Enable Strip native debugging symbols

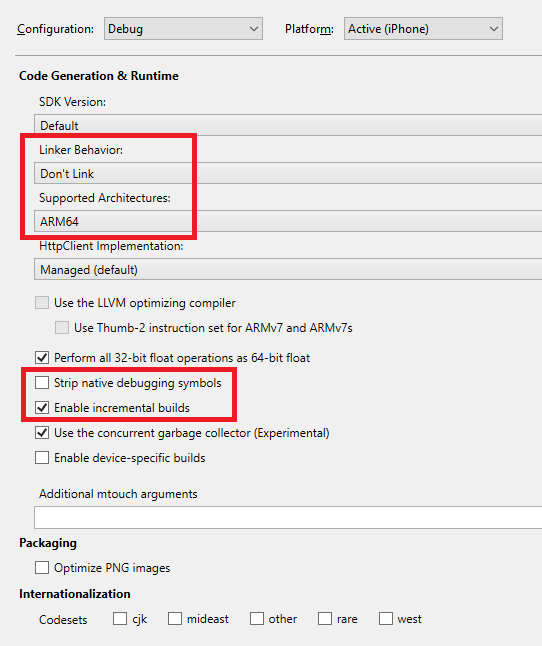[42, 383]
